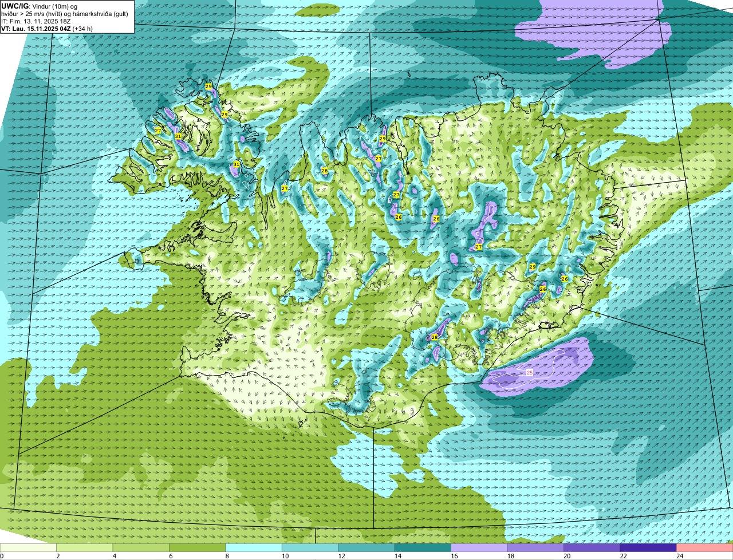
Task: Click scale number 8 under color bar
Action: tap(227, 556)
